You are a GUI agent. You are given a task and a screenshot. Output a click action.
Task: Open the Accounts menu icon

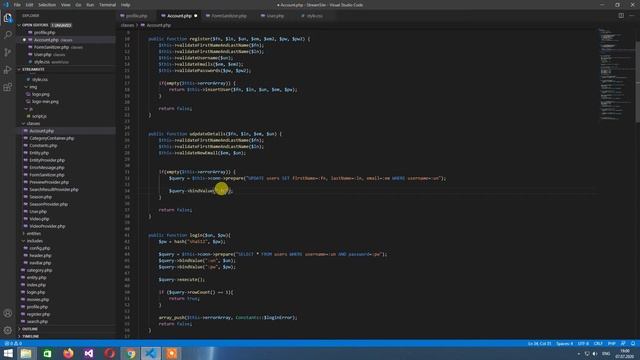pyautogui.click(x=8, y=313)
